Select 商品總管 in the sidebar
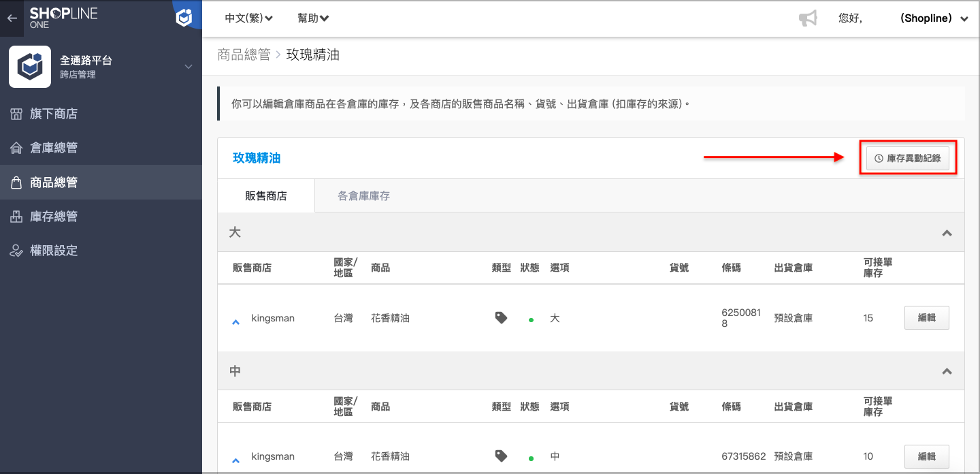This screenshot has height=474, width=980. [x=101, y=183]
